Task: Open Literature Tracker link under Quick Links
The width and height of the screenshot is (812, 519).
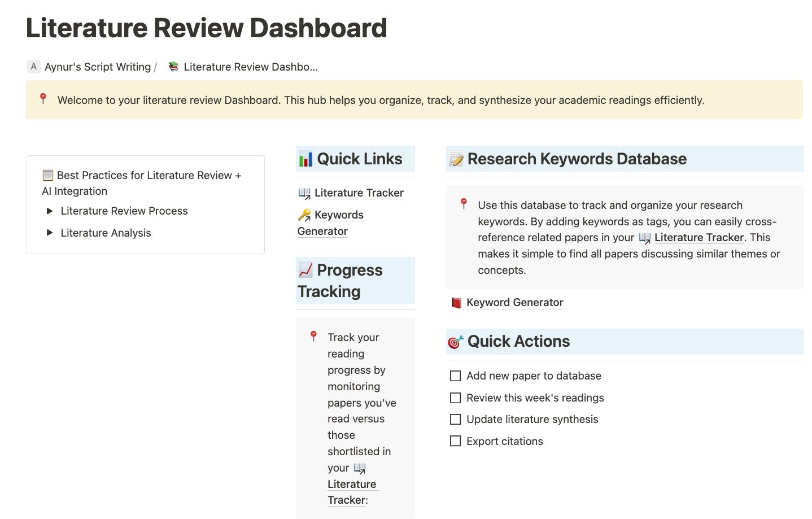Action: click(359, 193)
